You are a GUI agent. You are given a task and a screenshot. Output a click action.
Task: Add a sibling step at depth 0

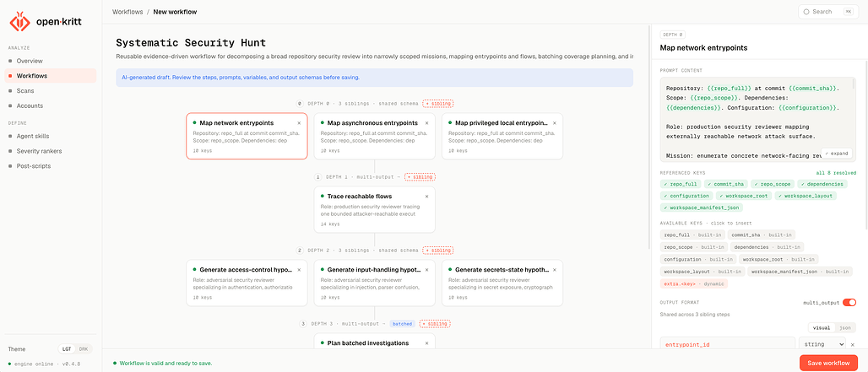tap(438, 104)
